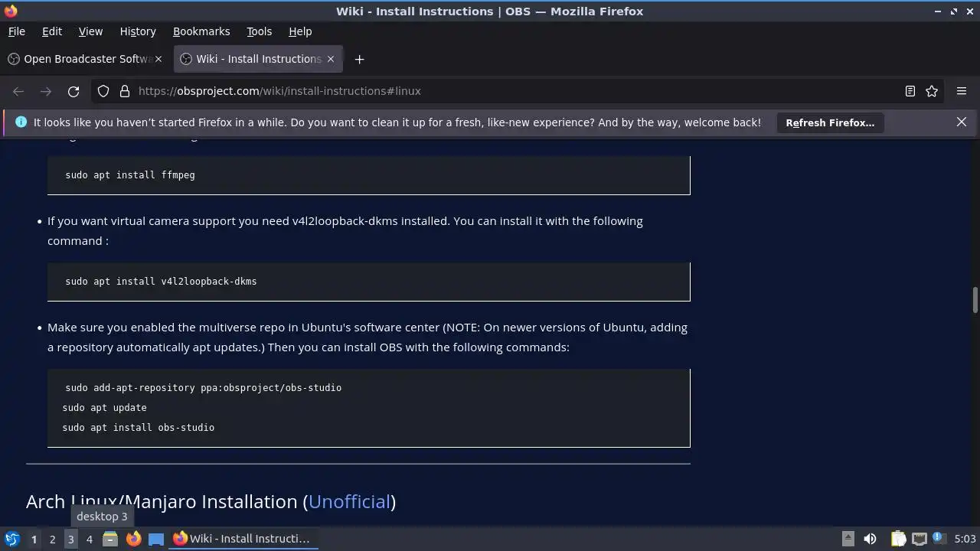Select the Wiki - Install Instructions taskbar window
The height and width of the screenshot is (551, 980).
[242, 539]
